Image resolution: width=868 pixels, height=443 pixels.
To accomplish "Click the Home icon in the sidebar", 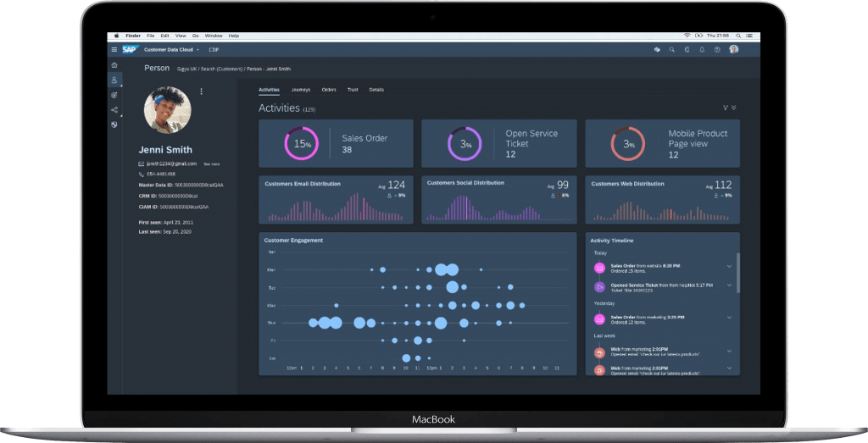I will click(114, 65).
